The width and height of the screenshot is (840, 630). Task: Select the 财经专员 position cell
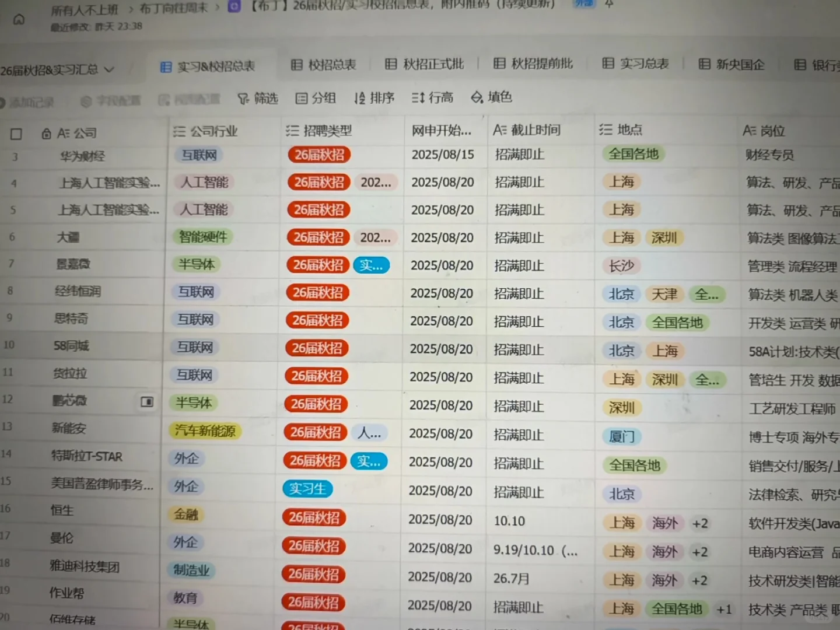(x=769, y=155)
